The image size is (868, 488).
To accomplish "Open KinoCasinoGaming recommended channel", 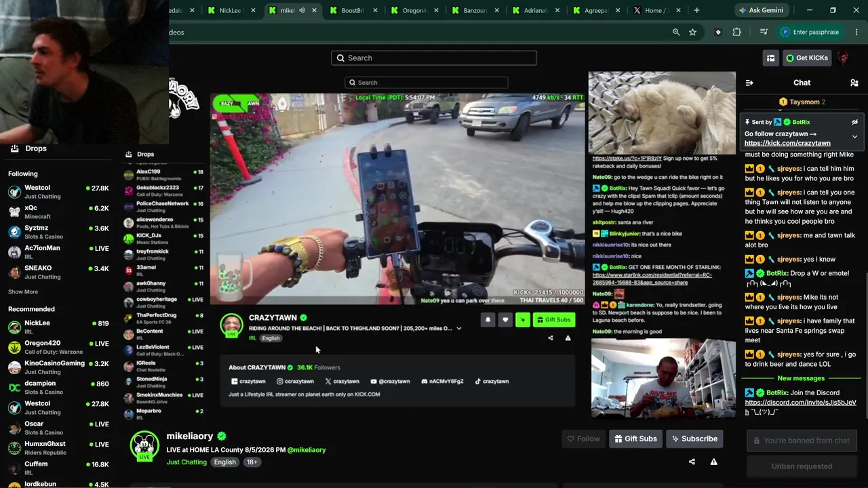I will [x=59, y=367].
